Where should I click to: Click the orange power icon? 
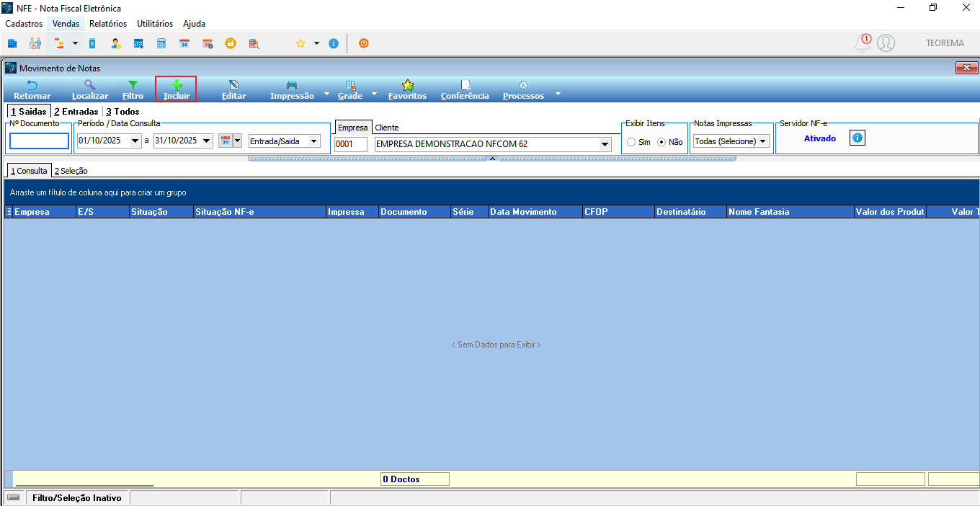pyautogui.click(x=364, y=43)
